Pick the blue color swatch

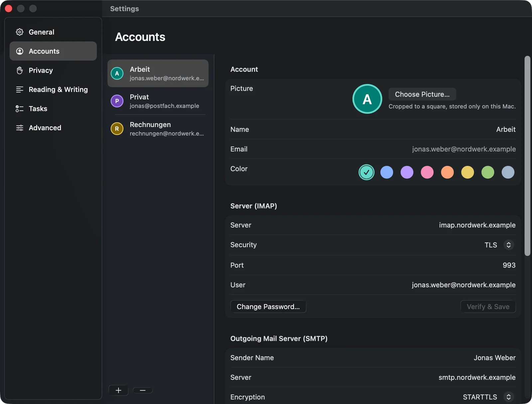click(387, 172)
